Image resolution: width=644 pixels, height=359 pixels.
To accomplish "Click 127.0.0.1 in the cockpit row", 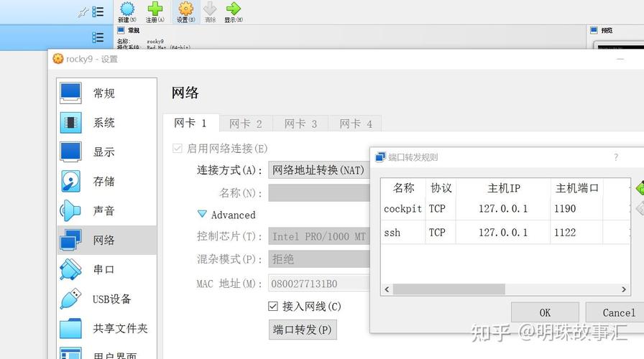I will point(503,208).
